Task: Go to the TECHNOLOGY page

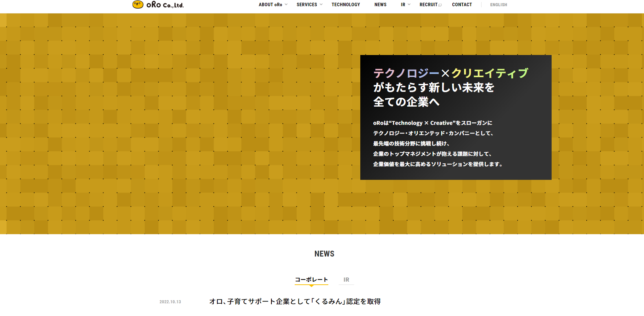Action: click(x=346, y=5)
